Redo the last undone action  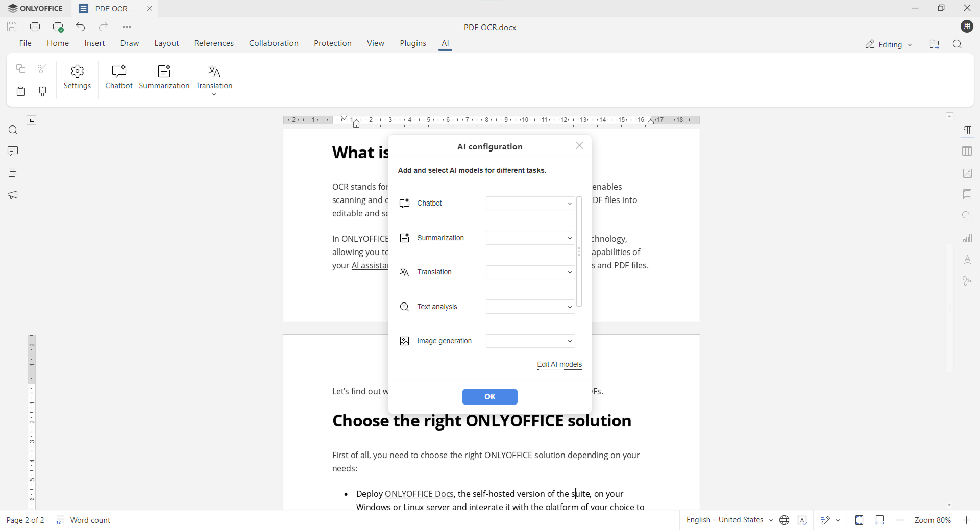104,27
